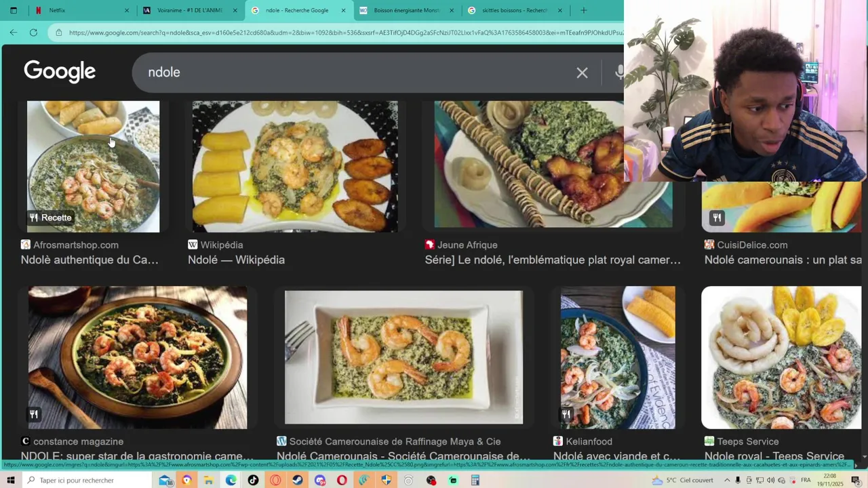Close the Netflix tab
Viewport: 868px width, 488px height.
126,10
